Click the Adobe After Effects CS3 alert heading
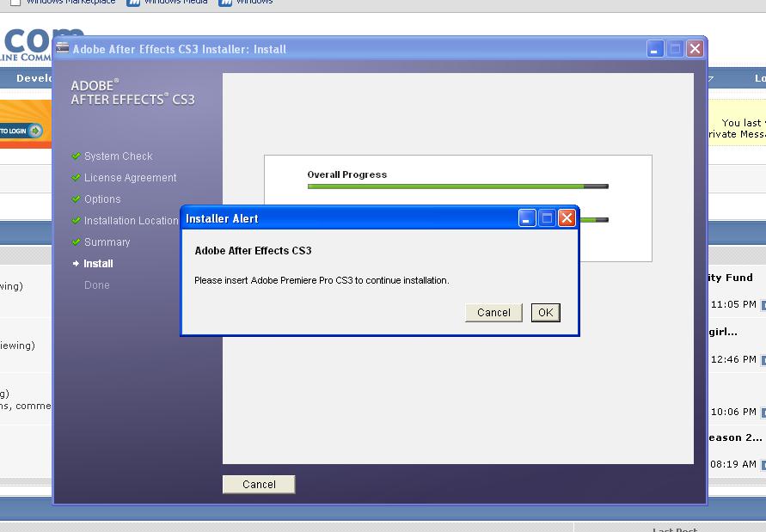 tap(253, 251)
